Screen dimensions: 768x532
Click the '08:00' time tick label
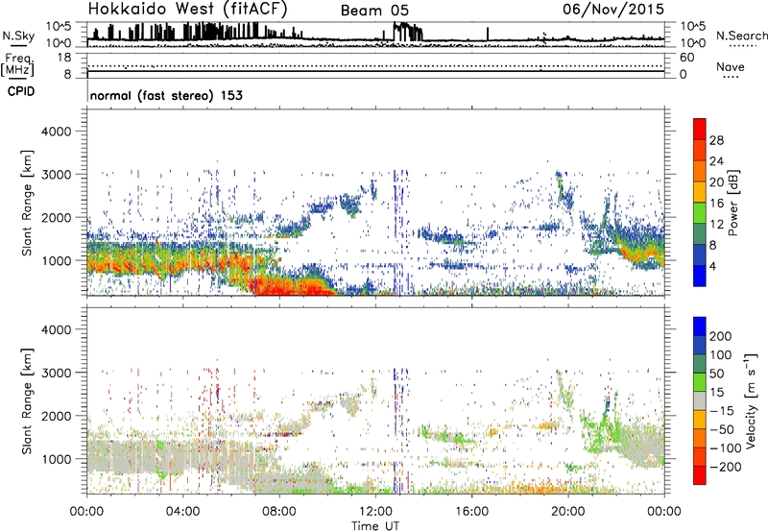click(x=279, y=512)
